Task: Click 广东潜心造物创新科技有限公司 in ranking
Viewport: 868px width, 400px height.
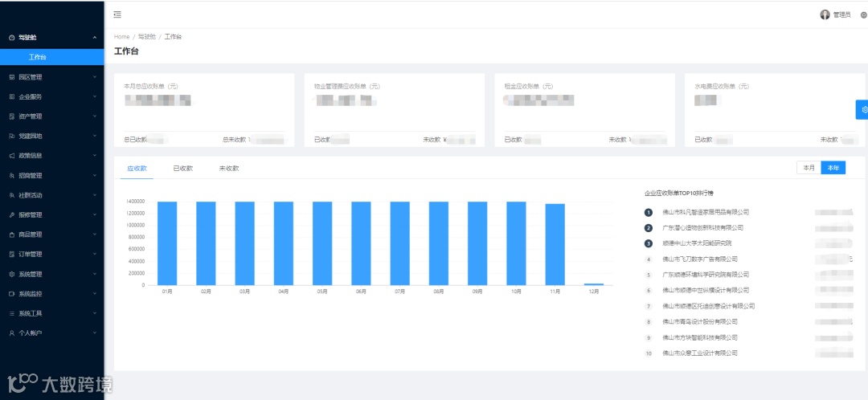Action: (703, 228)
